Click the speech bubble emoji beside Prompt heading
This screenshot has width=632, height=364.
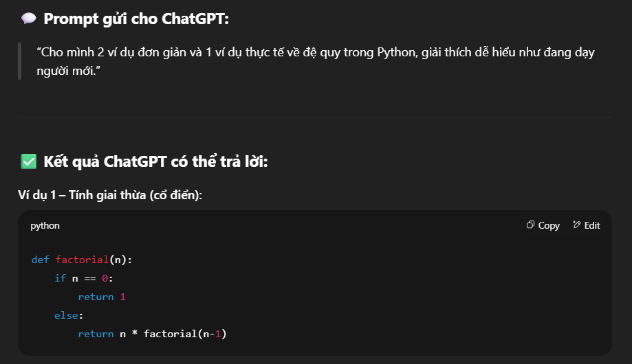pyautogui.click(x=29, y=19)
